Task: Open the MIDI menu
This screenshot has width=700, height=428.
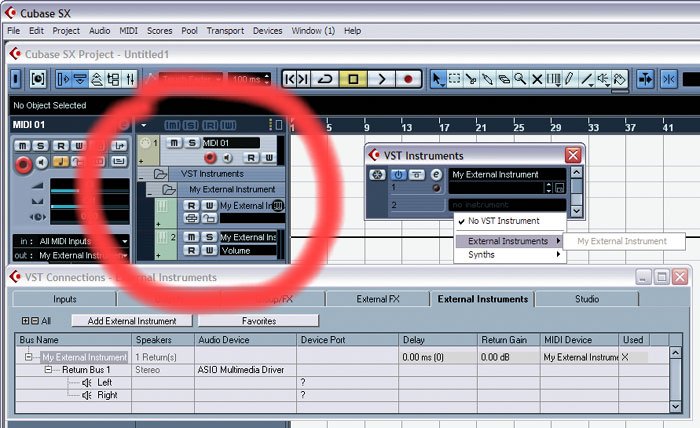Action: click(x=128, y=31)
